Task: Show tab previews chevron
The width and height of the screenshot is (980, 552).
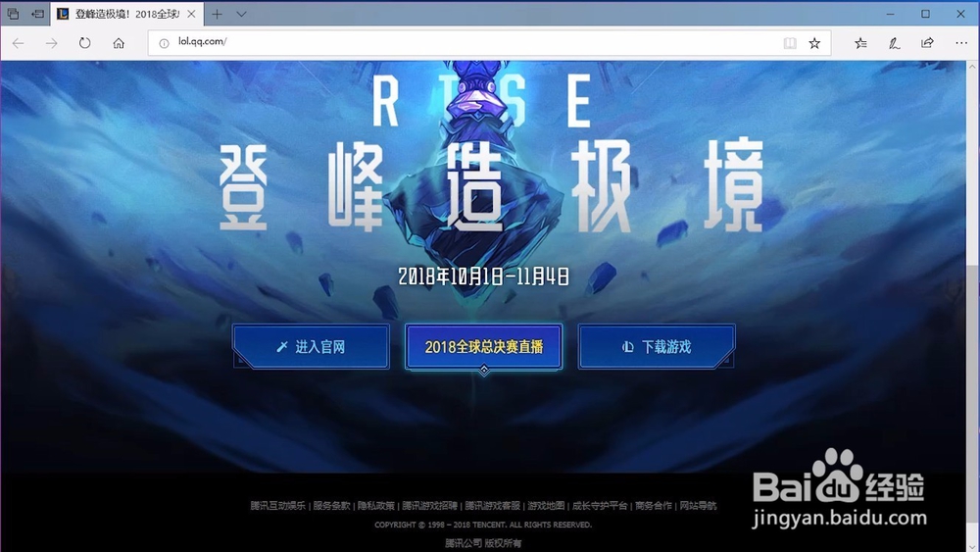Action: [241, 14]
